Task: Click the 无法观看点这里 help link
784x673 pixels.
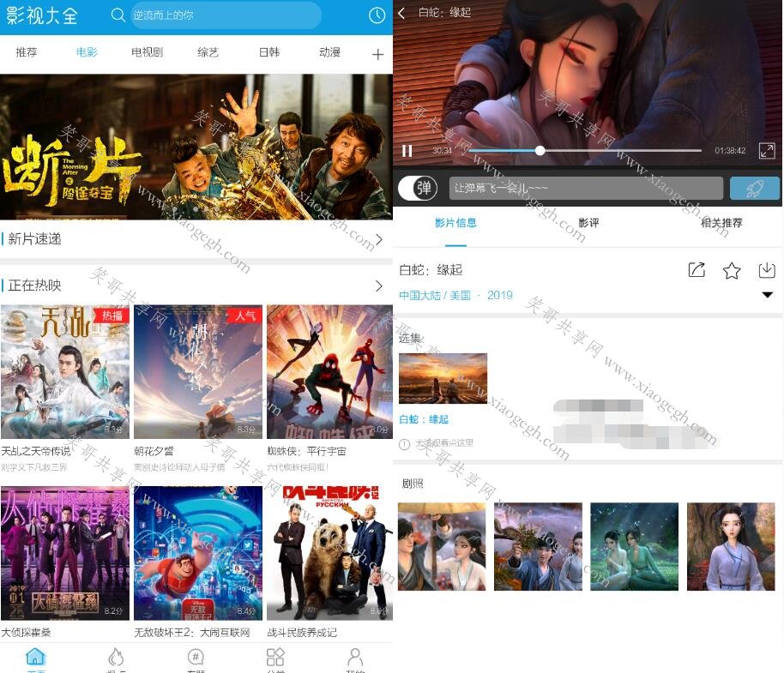Action: pos(444,442)
